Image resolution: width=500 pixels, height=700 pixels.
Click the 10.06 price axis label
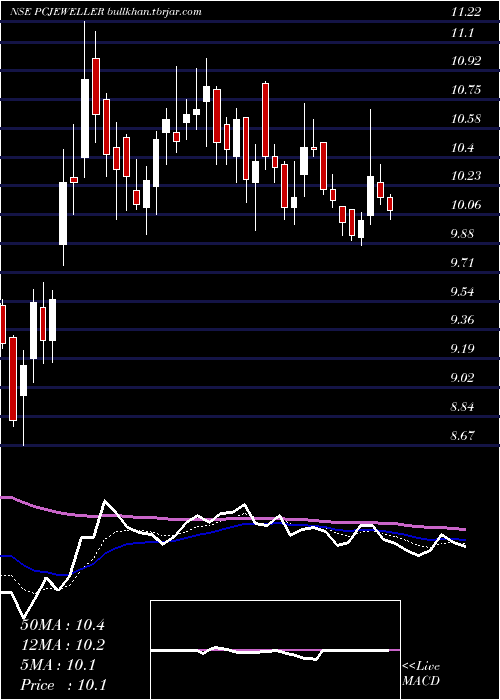point(466,205)
